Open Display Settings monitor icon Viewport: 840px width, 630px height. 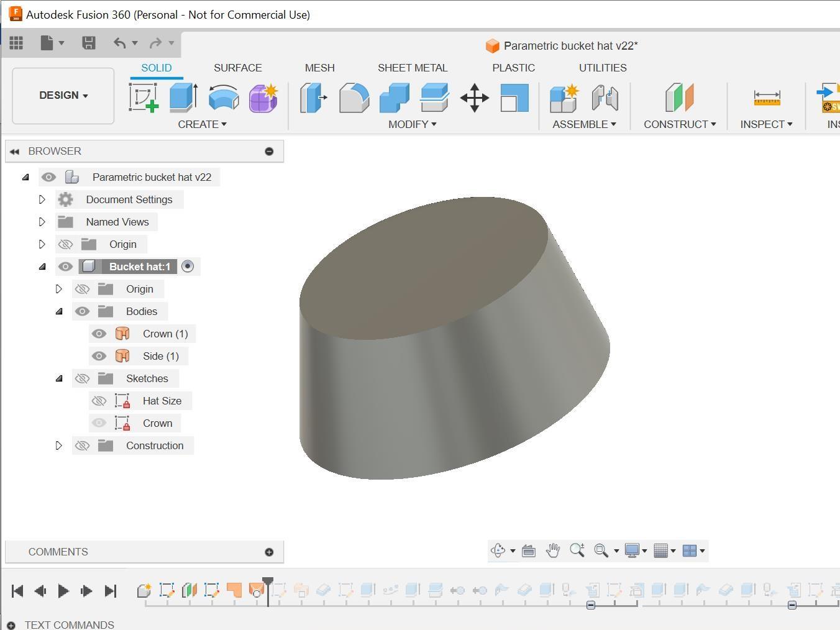coord(632,550)
